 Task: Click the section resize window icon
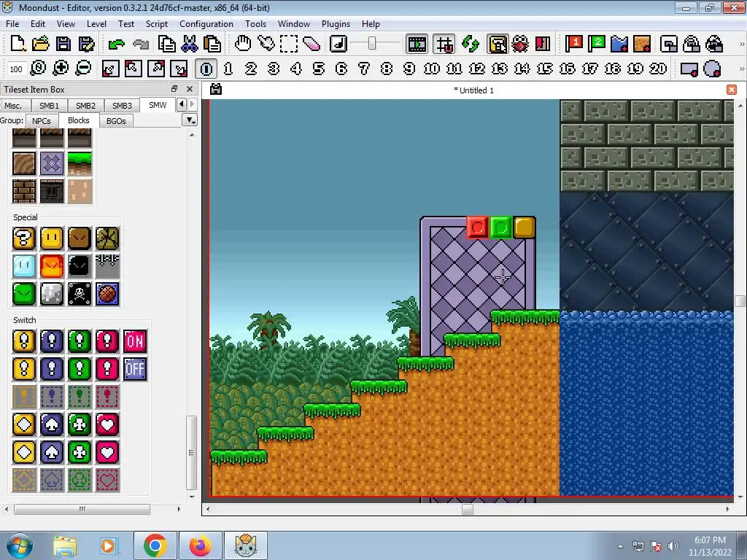coord(669,44)
